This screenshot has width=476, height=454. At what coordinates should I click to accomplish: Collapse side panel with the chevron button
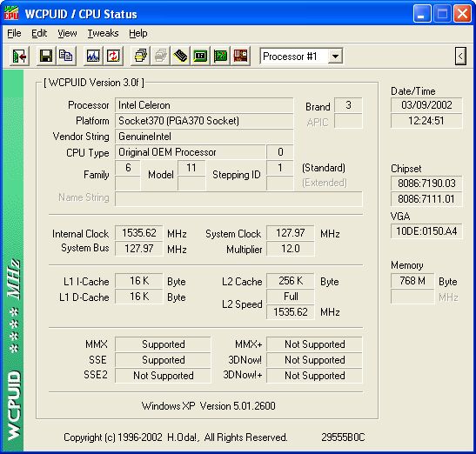(x=460, y=57)
